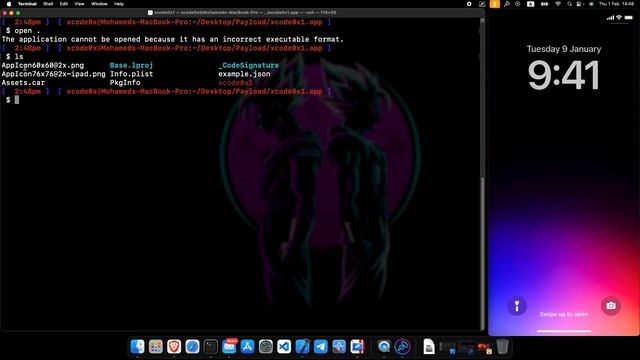This screenshot has height=360, width=640.
Task: Launch Visual Studio Code from the Dock
Action: (284, 347)
